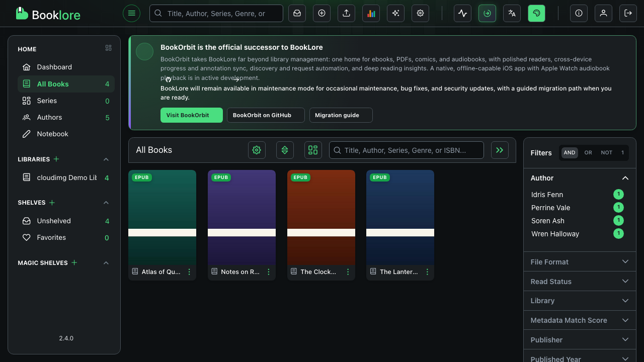Click the sort arrows icon in All Books bar
Viewport: 644px width, 362px height.
pos(285,150)
